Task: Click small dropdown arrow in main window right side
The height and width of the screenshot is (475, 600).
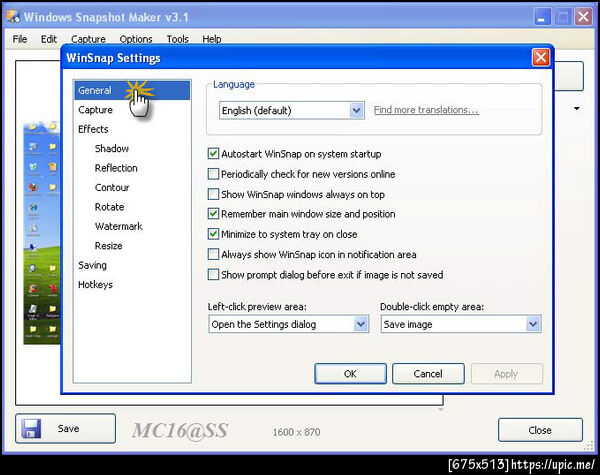Action: click(x=577, y=109)
